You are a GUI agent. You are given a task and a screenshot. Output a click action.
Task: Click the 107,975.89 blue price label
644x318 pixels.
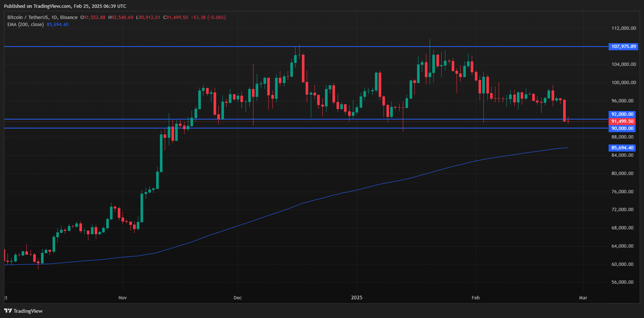coord(624,47)
